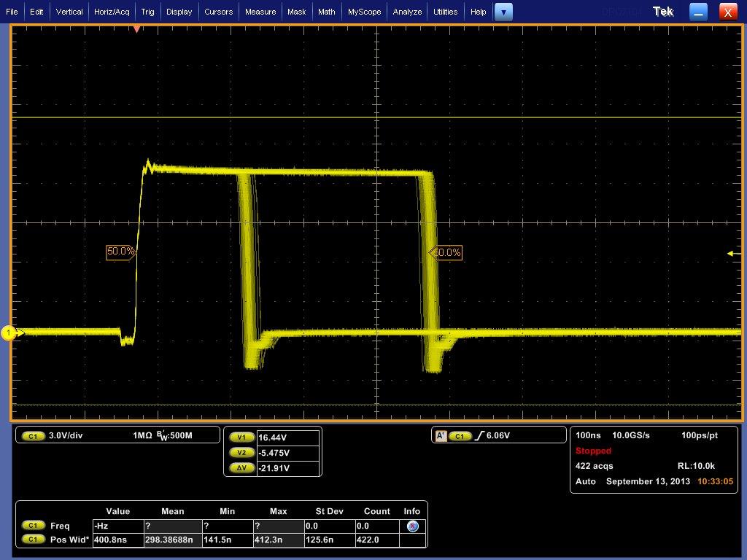Click the 6.06V trigger level readout
The height and width of the screenshot is (560, 747).
[x=498, y=435]
